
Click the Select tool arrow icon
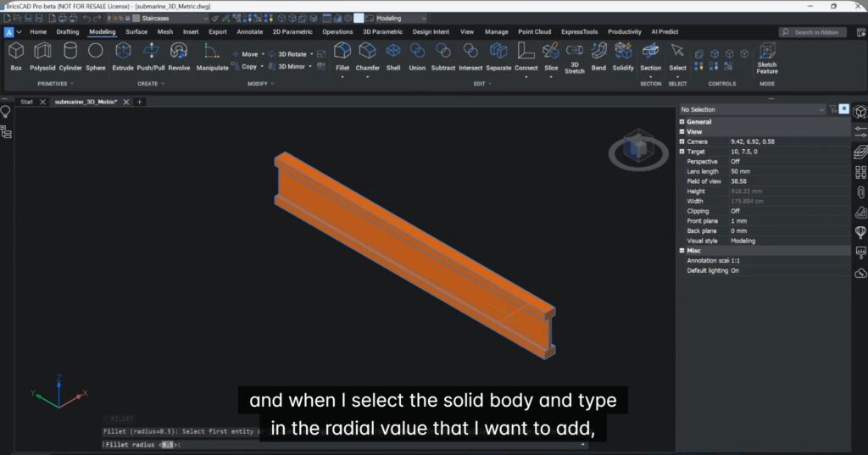tap(677, 51)
